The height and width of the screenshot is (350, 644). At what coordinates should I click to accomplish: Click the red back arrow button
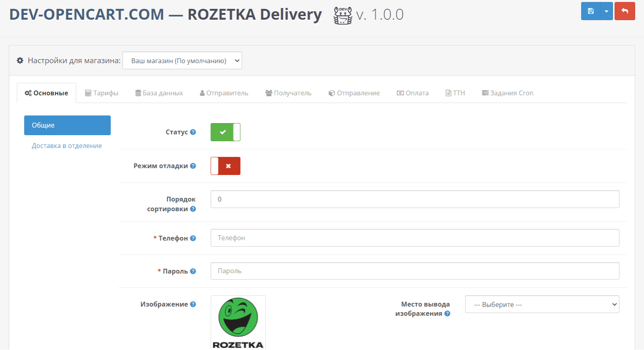pyautogui.click(x=625, y=11)
